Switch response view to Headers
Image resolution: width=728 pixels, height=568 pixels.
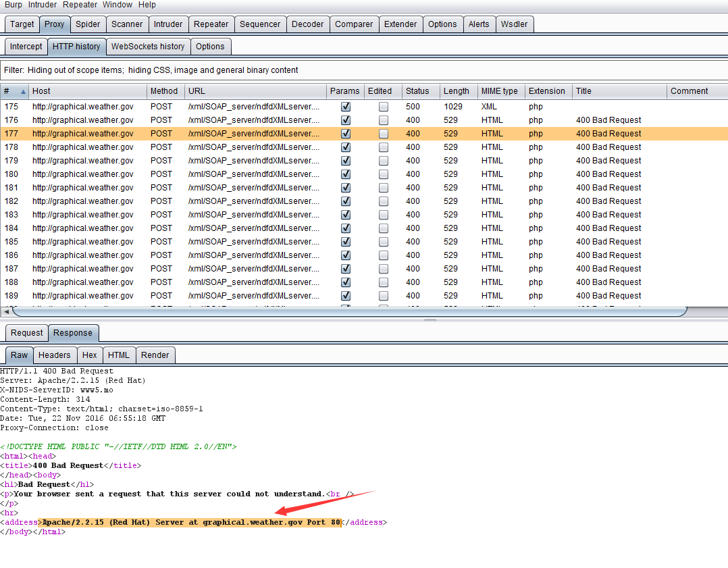(x=54, y=355)
